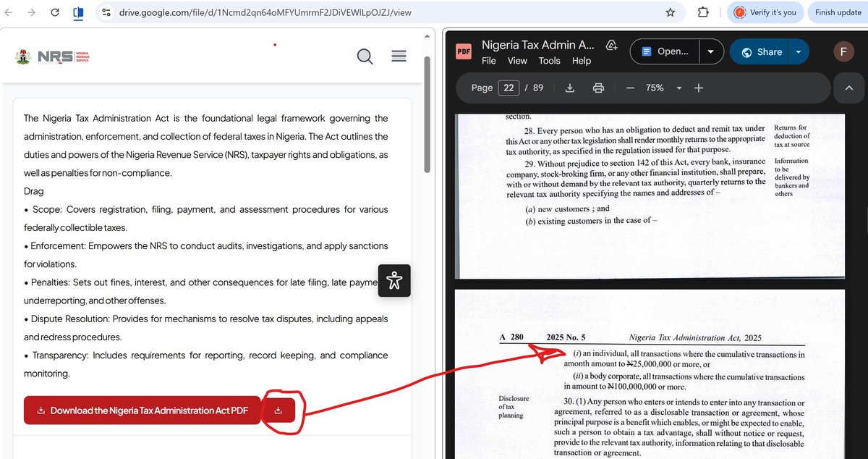Download the PDF from viewer toolbar
The width and height of the screenshot is (868, 459).
pyautogui.click(x=570, y=88)
